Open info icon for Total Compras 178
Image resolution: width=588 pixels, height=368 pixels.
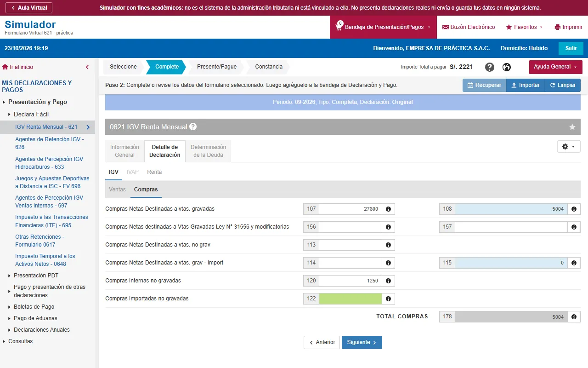click(x=574, y=316)
